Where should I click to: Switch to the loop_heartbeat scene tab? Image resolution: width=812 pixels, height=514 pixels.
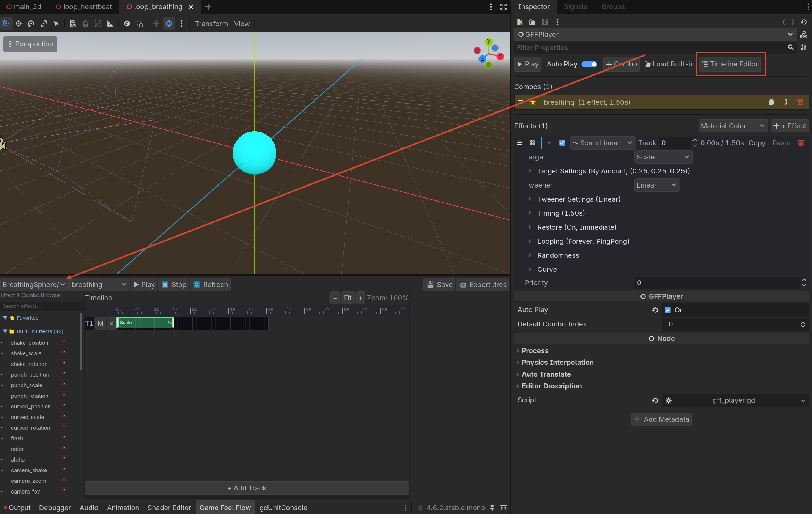(84, 7)
